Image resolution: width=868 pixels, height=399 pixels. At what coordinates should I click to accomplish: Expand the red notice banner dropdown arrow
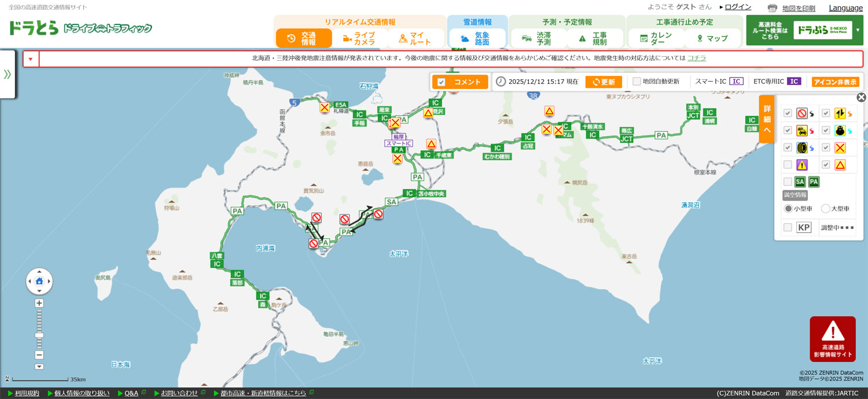[31, 59]
